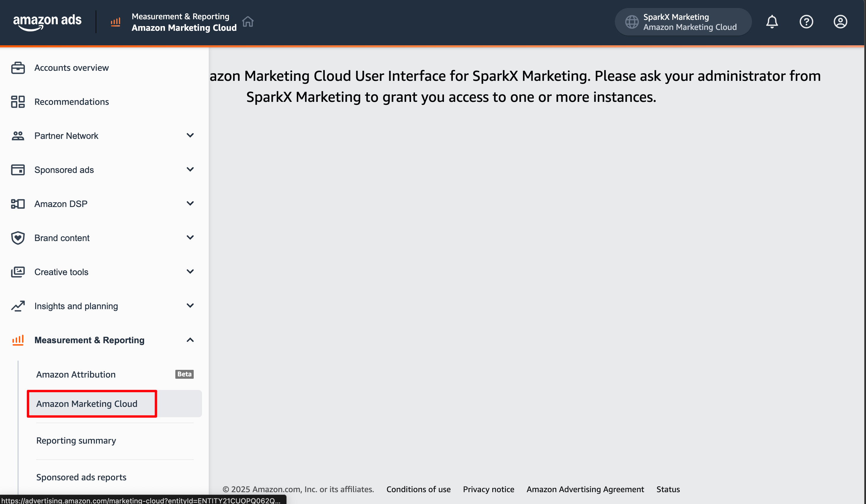Click the Partner Network menu label
This screenshot has height=504, width=866.
click(x=66, y=136)
